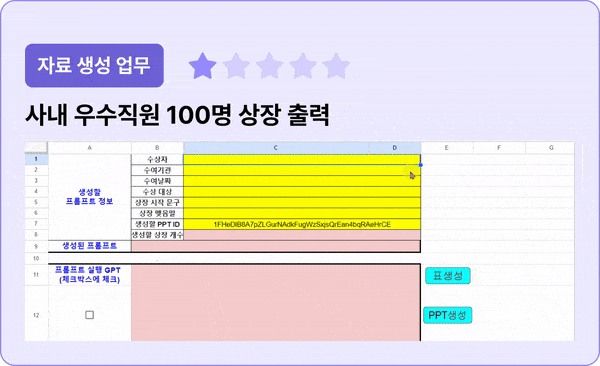
Task: Click the first filled star rating
Action: 202,66
